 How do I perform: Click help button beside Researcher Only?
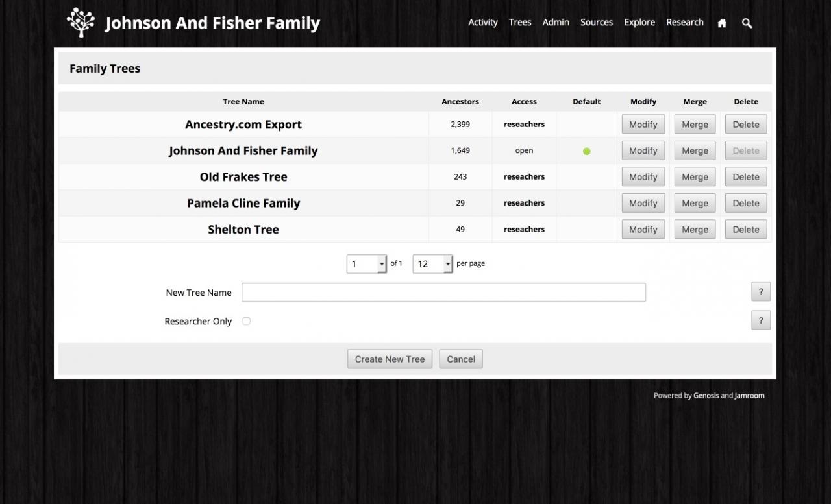(x=760, y=320)
